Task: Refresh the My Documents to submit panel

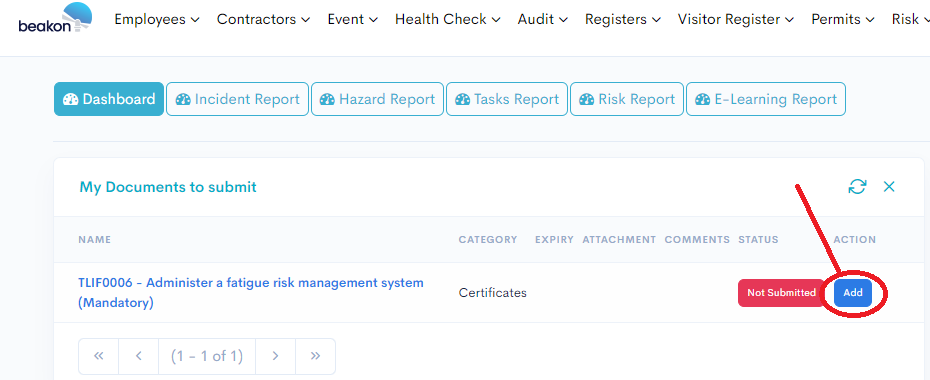Action: coord(857,187)
